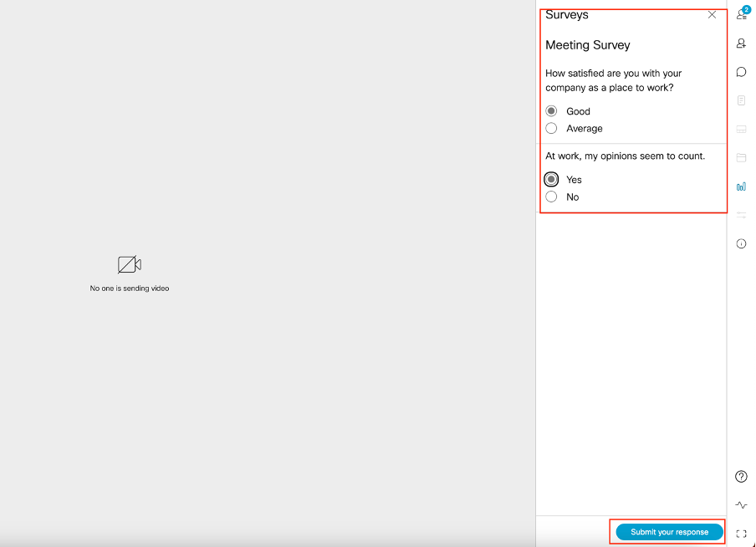Select the Average radio option
Image resolution: width=756 pixels, height=547 pixels.
click(x=552, y=128)
